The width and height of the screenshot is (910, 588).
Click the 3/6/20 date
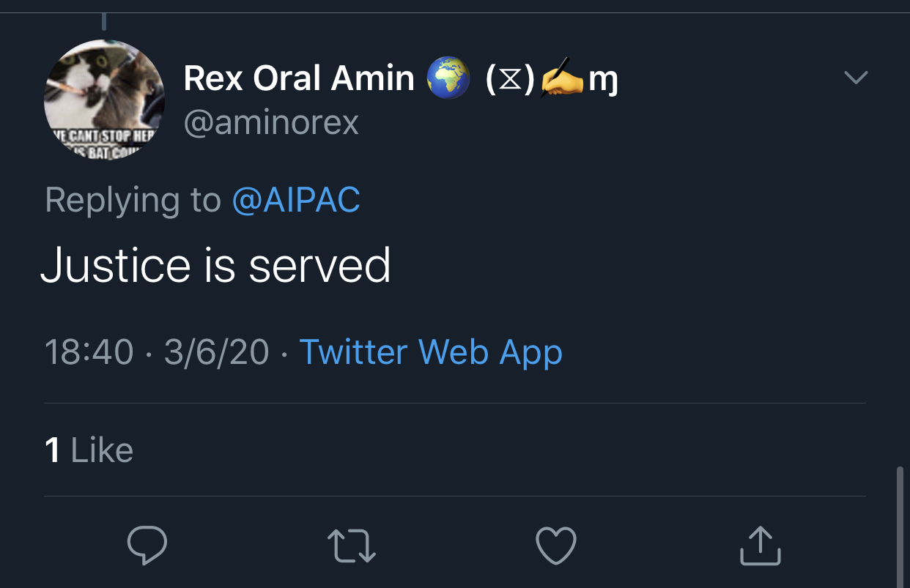(217, 352)
